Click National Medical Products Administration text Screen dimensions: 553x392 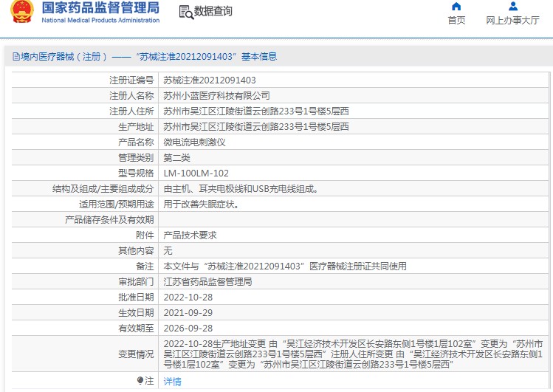[100, 21]
